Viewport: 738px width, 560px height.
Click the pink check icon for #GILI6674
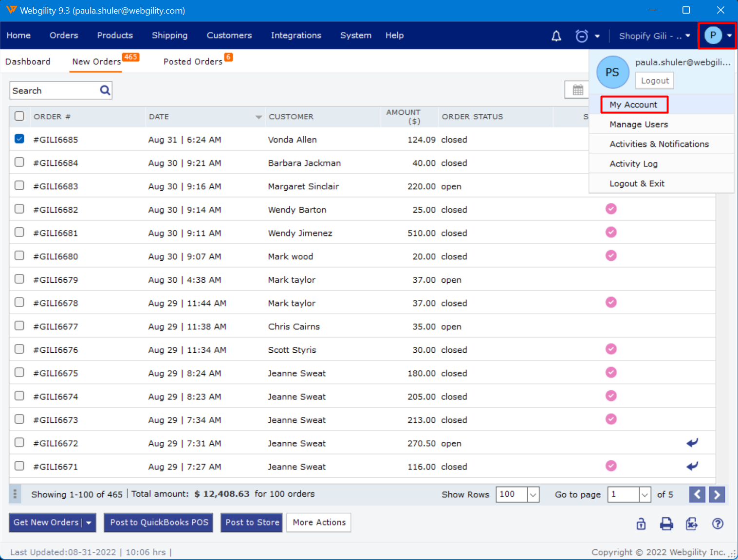(x=611, y=396)
